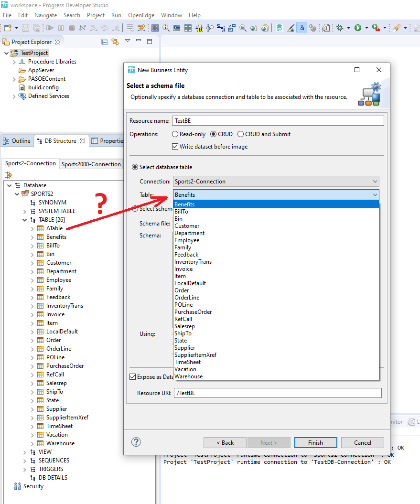Go to previous step with Back button
Screen dimensions: 420x504
tap(225, 442)
